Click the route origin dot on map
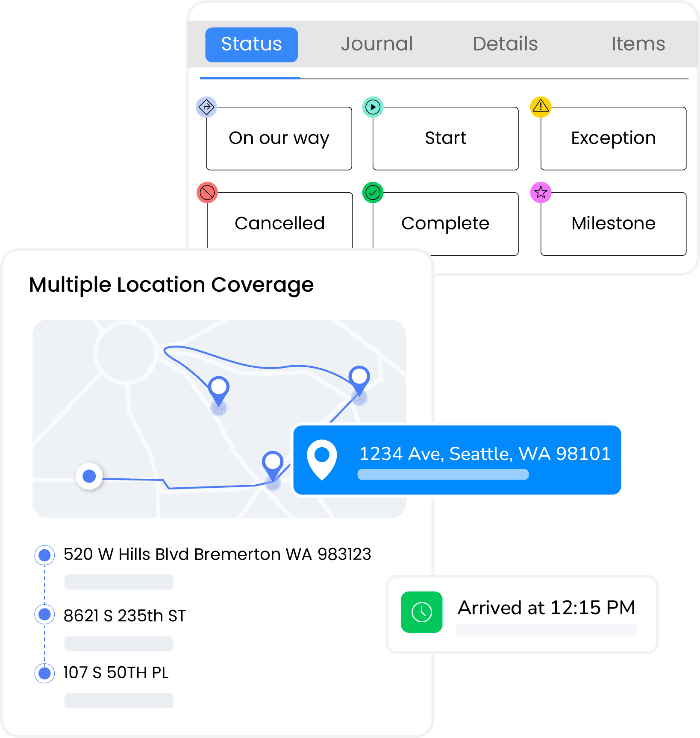The height and width of the screenshot is (738, 700). (x=89, y=476)
